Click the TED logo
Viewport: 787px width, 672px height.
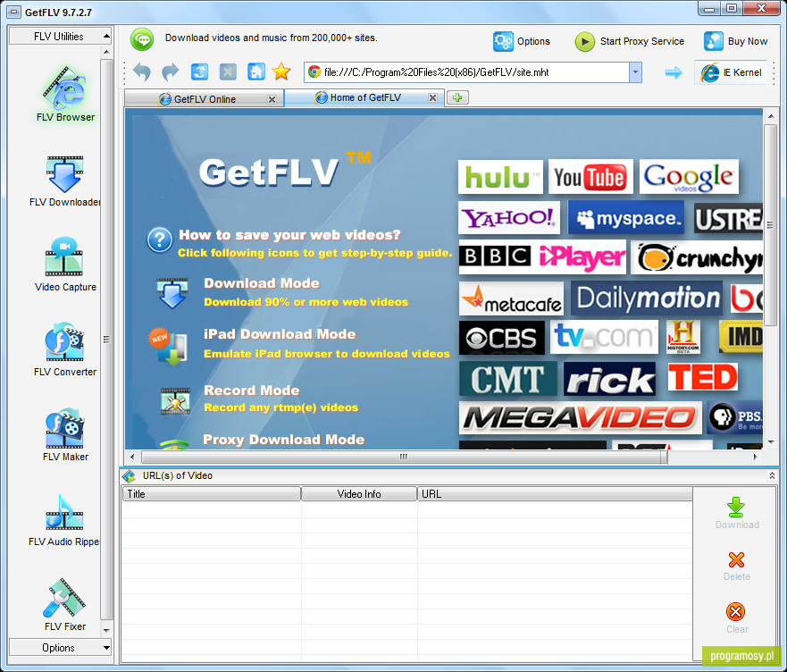[703, 378]
